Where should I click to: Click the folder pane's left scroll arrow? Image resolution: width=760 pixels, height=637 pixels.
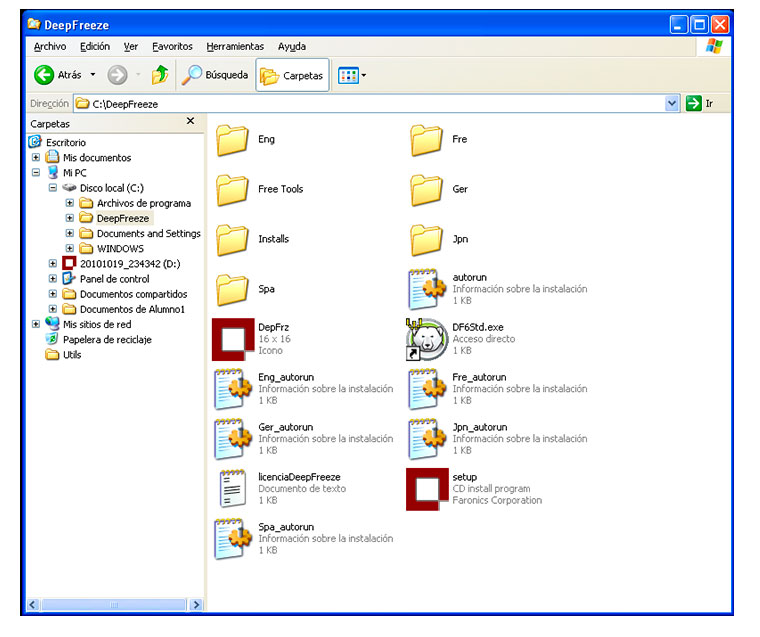point(33,605)
